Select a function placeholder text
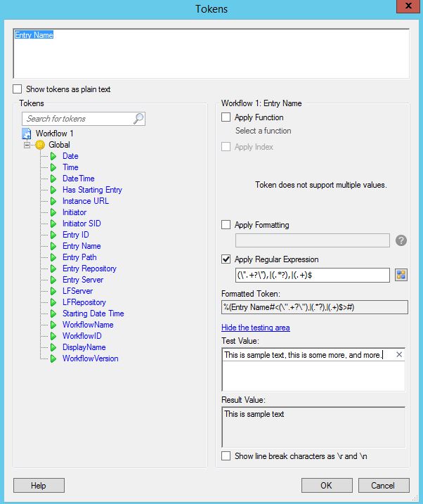 [x=263, y=131]
